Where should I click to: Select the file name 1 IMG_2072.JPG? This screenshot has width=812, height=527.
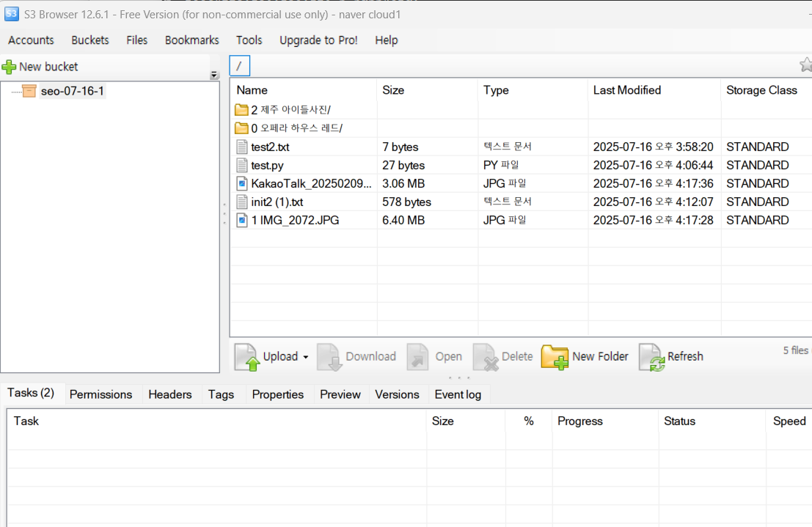[x=295, y=221]
